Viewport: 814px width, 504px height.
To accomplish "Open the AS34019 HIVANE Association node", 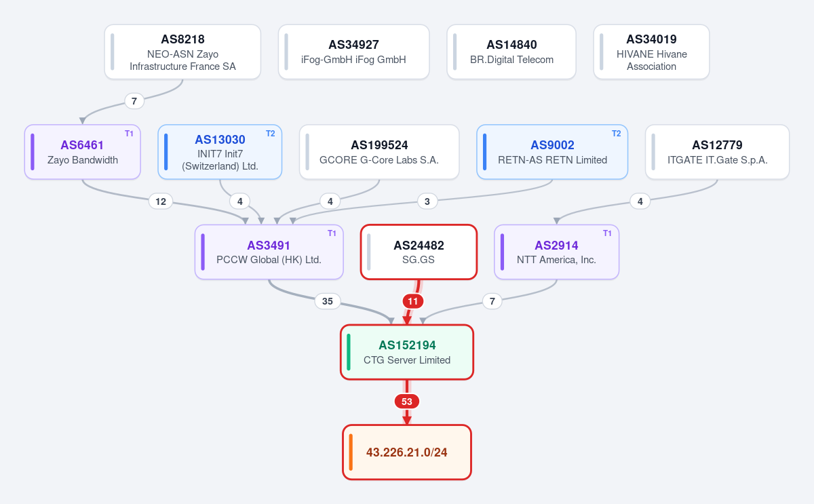I will click(651, 52).
